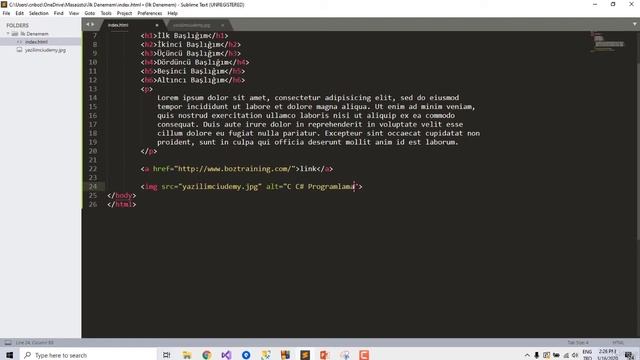
Task: Close the yazilimciudemy.jpg tab
Action: click(x=222, y=25)
